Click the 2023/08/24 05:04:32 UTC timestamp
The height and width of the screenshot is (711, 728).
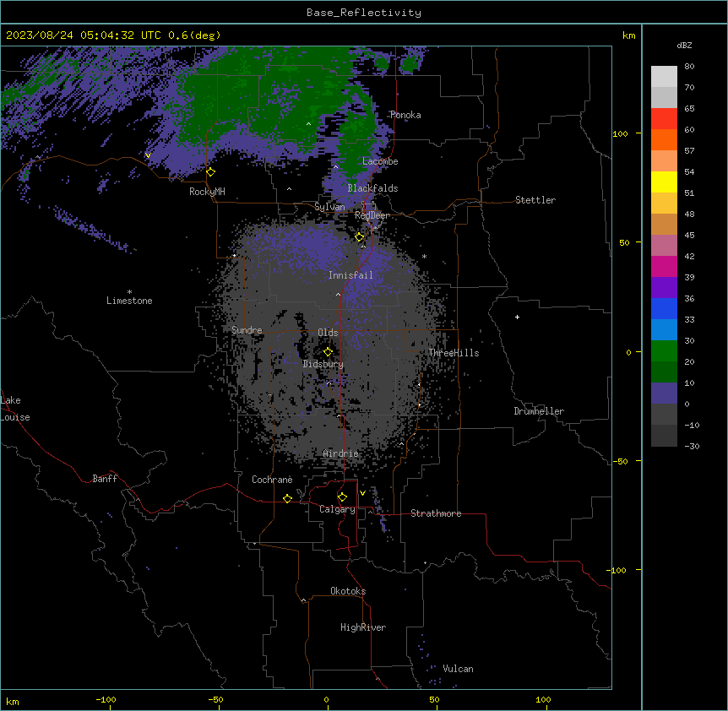84,35
